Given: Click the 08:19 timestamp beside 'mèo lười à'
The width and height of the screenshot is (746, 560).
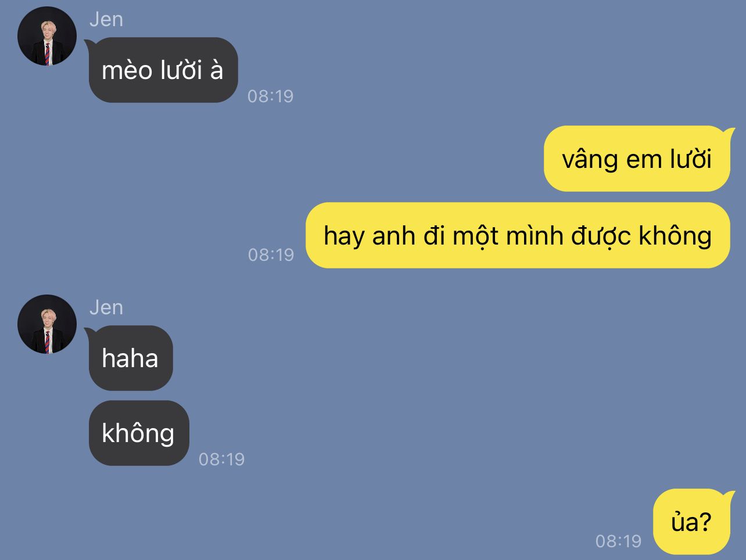Looking at the screenshot, I should [271, 96].
